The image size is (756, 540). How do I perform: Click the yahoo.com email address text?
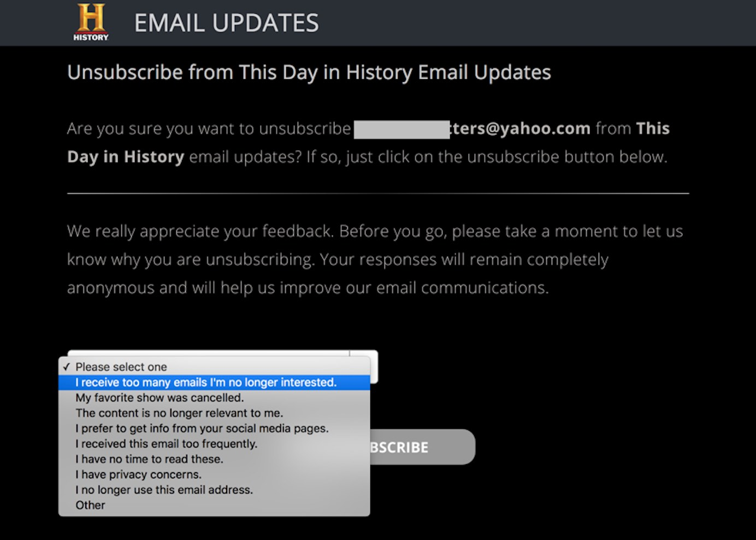point(520,128)
